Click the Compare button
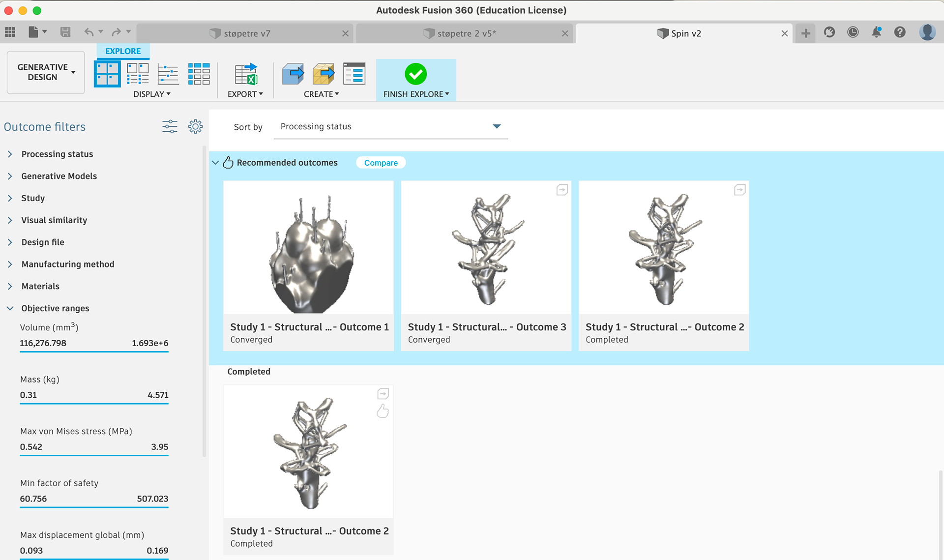 pos(381,163)
